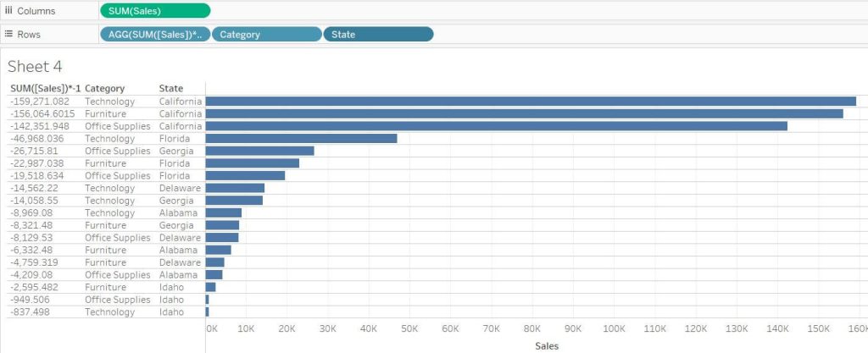The width and height of the screenshot is (868, 353).
Task: Select the Furniture Florida bar
Action: click(x=252, y=163)
